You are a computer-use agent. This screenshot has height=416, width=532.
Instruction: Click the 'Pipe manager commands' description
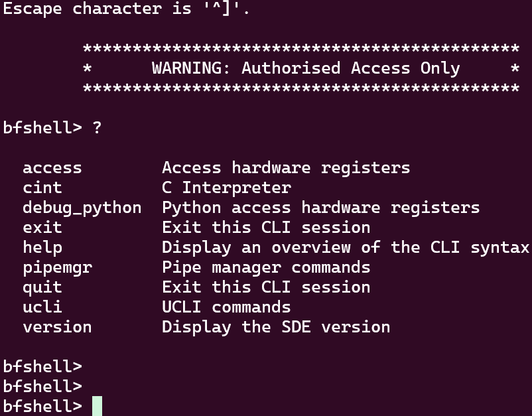(x=266, y=267)
